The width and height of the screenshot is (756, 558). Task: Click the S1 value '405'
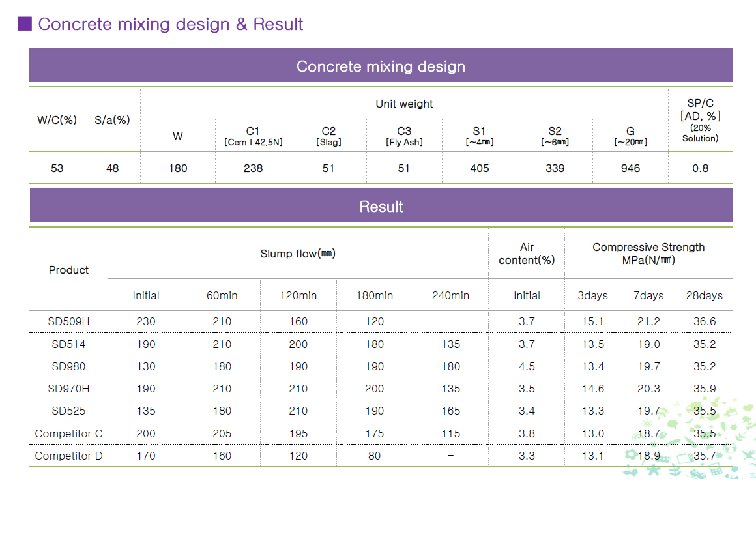click(x=479, y=168)
